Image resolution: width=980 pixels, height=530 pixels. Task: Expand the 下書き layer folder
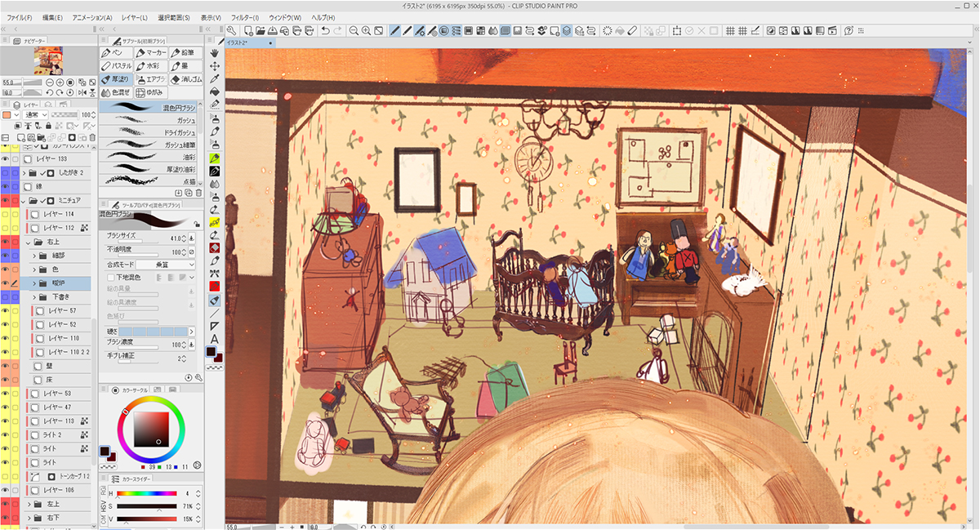point(35,297)
